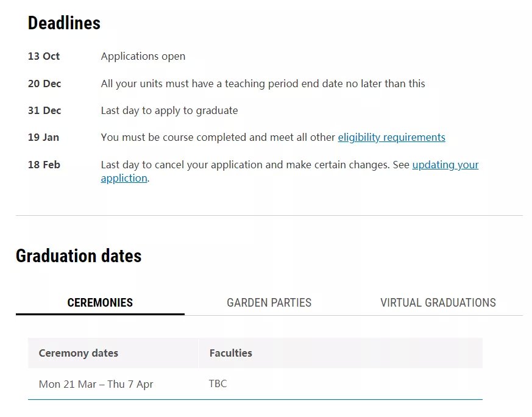Viewport: 532px width, 417px height.
Task: Click the Ceremony dates column header
Action: click(79, 353)
